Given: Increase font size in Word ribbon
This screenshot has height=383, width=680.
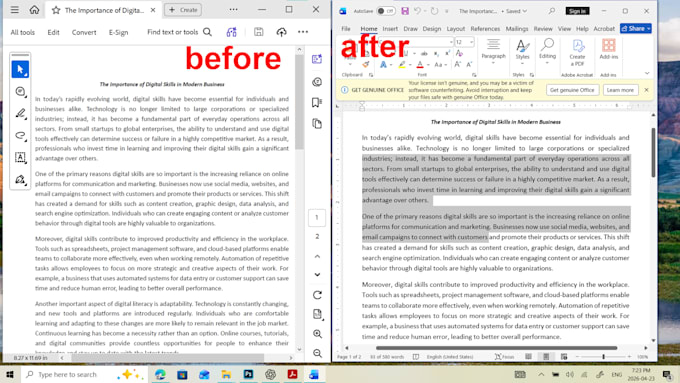Looking at the screenshot, I should [x=458, y=65].
